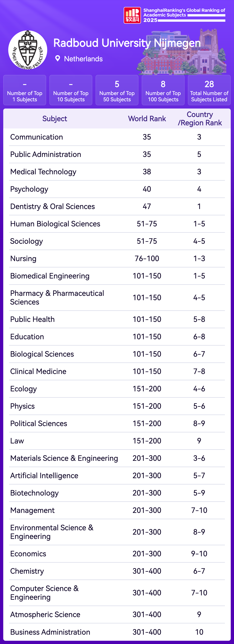Select the Business Administration subject
The height and width of the screenshot is (644, 234).
tap(50, 632)
